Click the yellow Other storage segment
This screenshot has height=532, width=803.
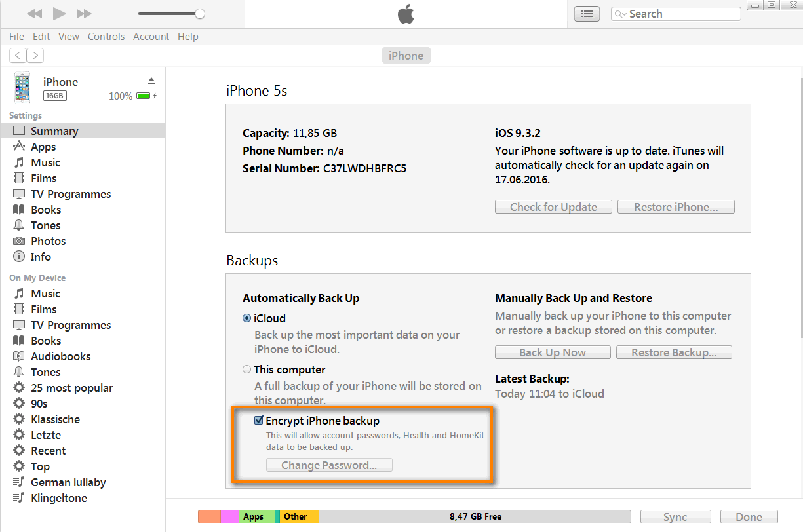(300, 517)
